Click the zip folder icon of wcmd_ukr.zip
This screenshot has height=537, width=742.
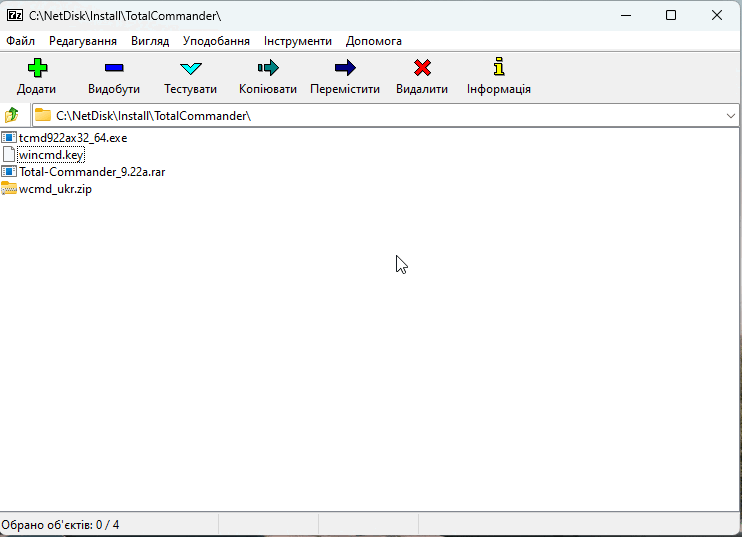(x=9, y=188)
